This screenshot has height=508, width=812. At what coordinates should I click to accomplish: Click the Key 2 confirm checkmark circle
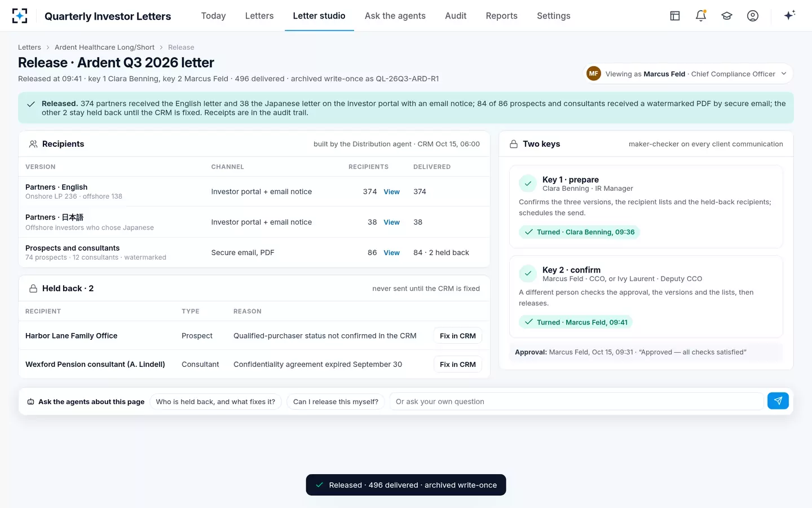pos(528,274)
